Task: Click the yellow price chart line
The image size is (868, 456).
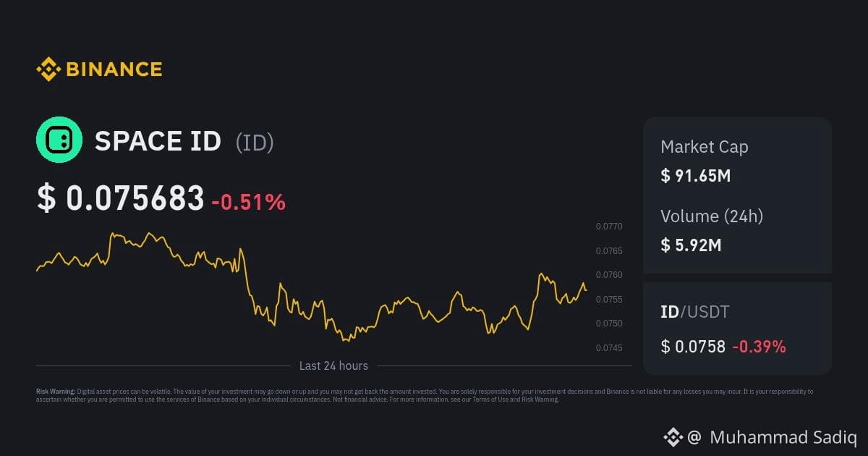Action: [x=311, y=286]
